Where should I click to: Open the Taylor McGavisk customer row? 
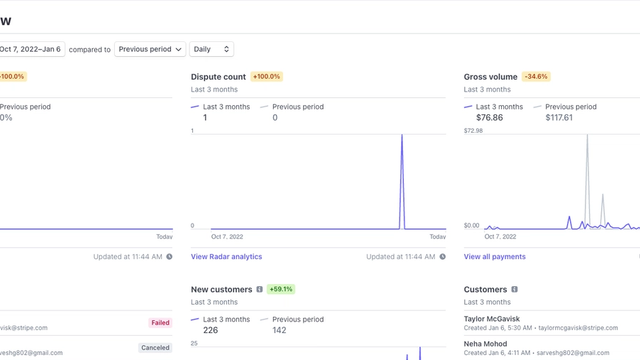pos(552,323)
